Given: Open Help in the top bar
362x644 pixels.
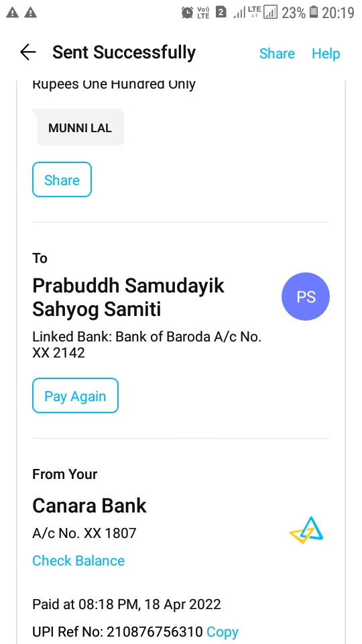Looking at the screenshot, I should 326,54.
